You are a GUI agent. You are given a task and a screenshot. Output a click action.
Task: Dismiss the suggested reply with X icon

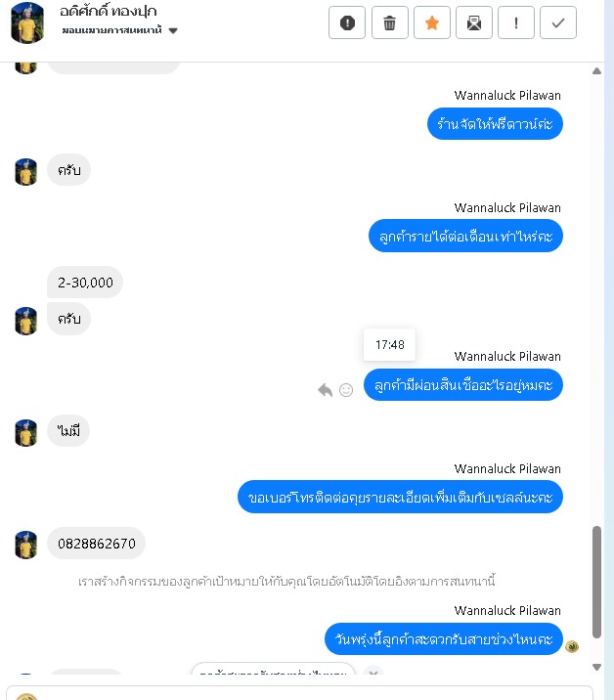[x=373, y=672]
